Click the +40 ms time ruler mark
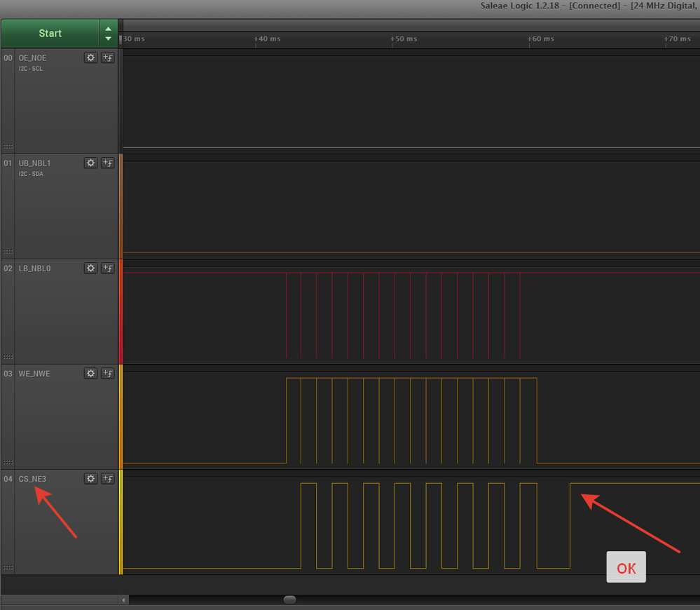Screen dimensions: 700x610 268,39
